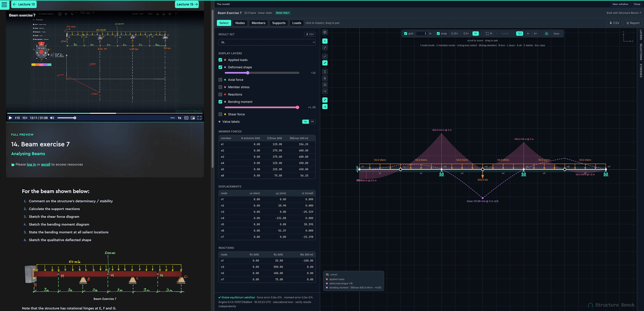Expand the STRESSES side panel
The height and width of the screenshot is (311, 644).
pyautogui.click(x=641, y=71)
